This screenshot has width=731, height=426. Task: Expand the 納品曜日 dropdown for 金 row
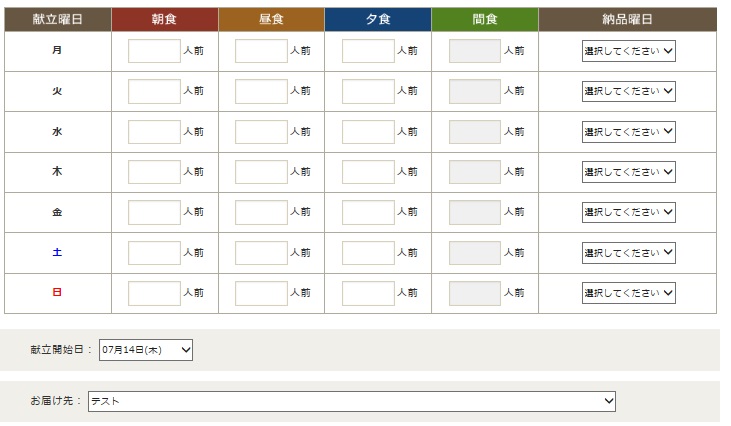tap(628, 212)
